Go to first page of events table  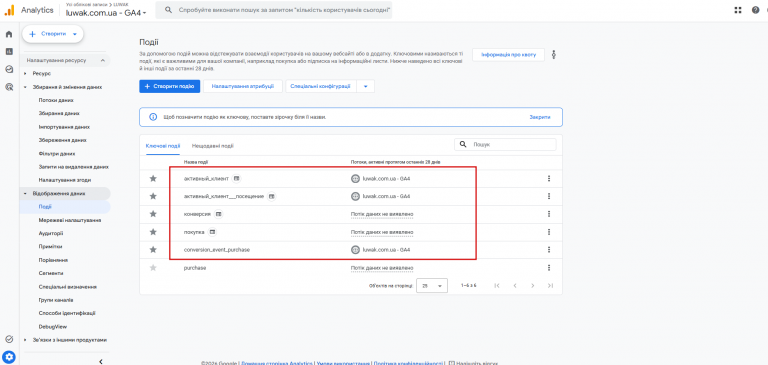497,286
